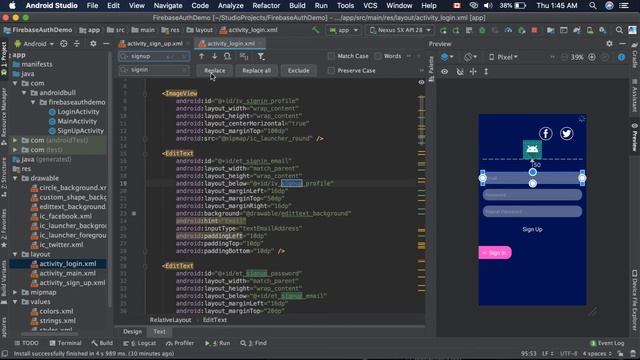
Task: Toggle the Words checkbox
Action: tap(378, 56)
